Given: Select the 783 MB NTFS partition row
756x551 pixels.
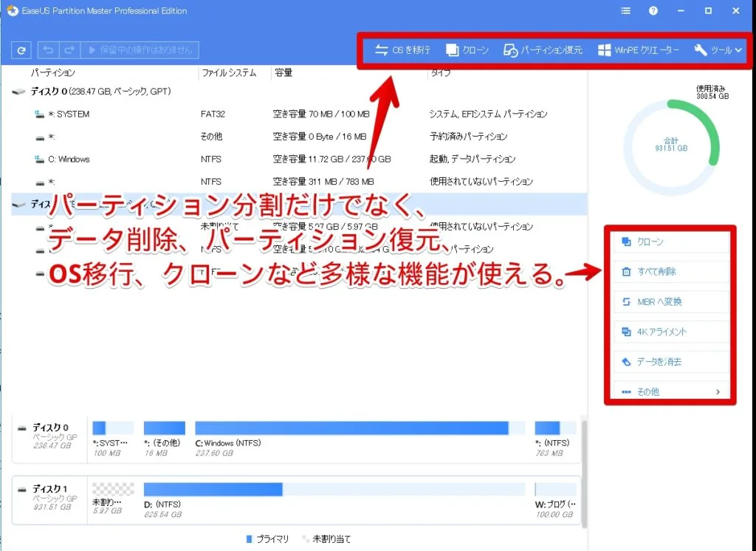Looking at the screenshot, I should tap(299, 182).
